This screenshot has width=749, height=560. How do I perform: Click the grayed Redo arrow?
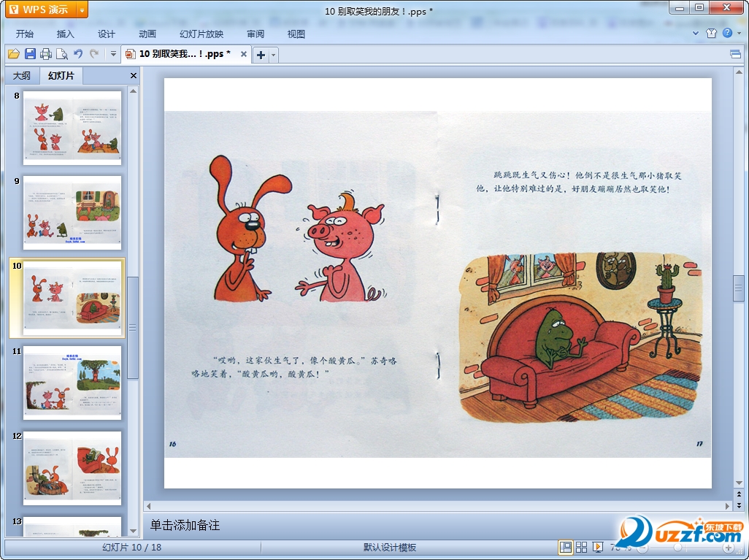[94, 54]
